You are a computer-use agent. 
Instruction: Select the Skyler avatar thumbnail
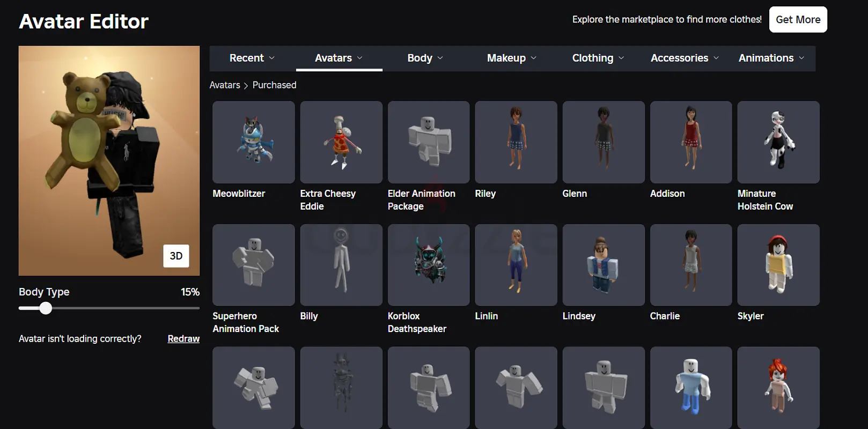pyautogui.click(x=778, y=265)
